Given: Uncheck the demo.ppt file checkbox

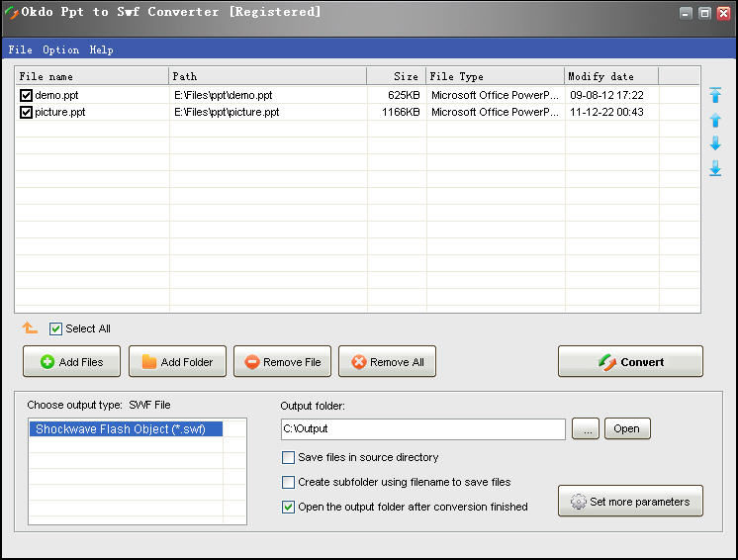Looking at the screenshot, I should pos(26,96).
